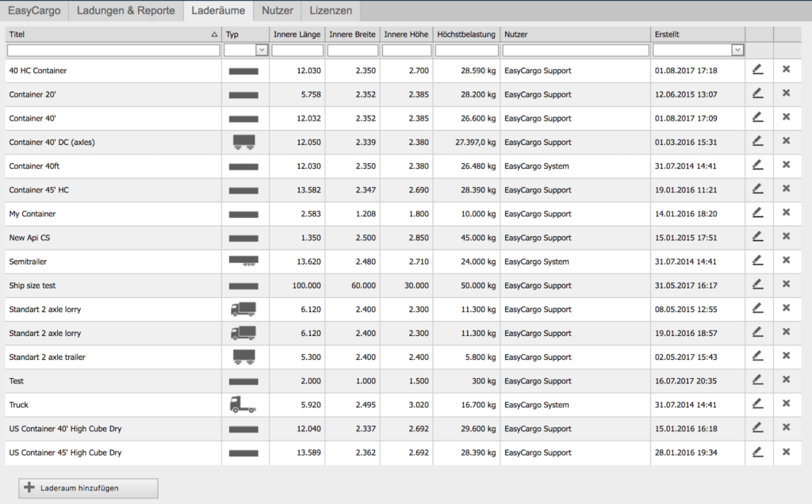Sort by Höchstbelastung column

point(466,34)
